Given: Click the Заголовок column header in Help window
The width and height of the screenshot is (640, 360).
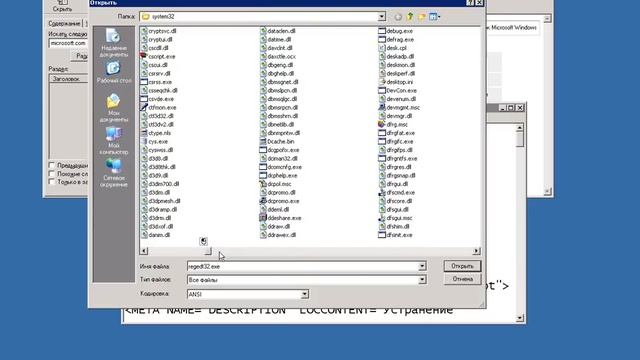Looking at the screenshot, I should coord(69,79).
